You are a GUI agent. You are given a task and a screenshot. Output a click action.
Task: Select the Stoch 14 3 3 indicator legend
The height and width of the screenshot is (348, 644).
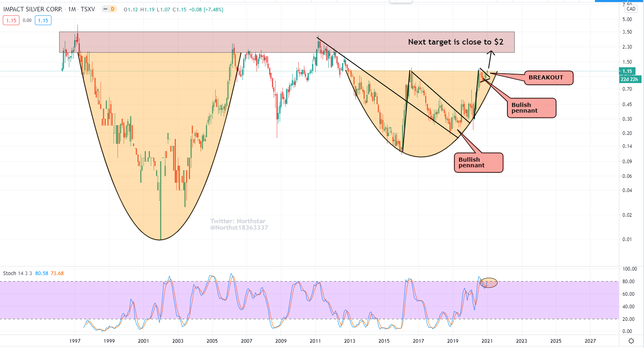click(17, 273)
